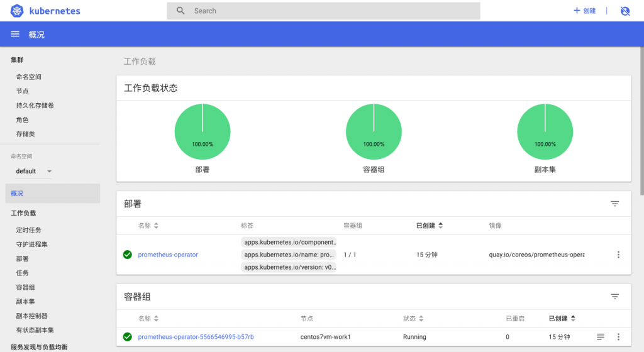The height and width of the screenshot is (352, 644).
Task: Sort deployments by 名称 arrow
Action: [x=156, y=226]
